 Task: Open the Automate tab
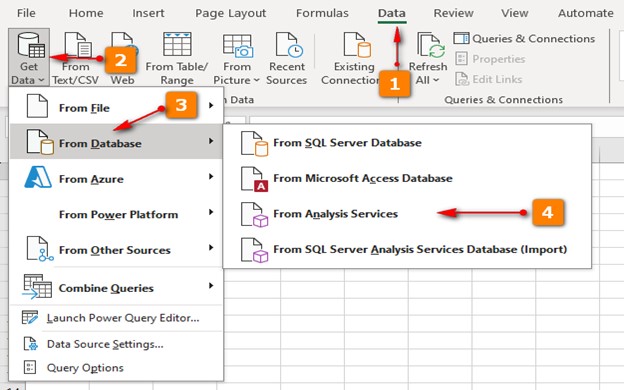click(x=585, y=13)
